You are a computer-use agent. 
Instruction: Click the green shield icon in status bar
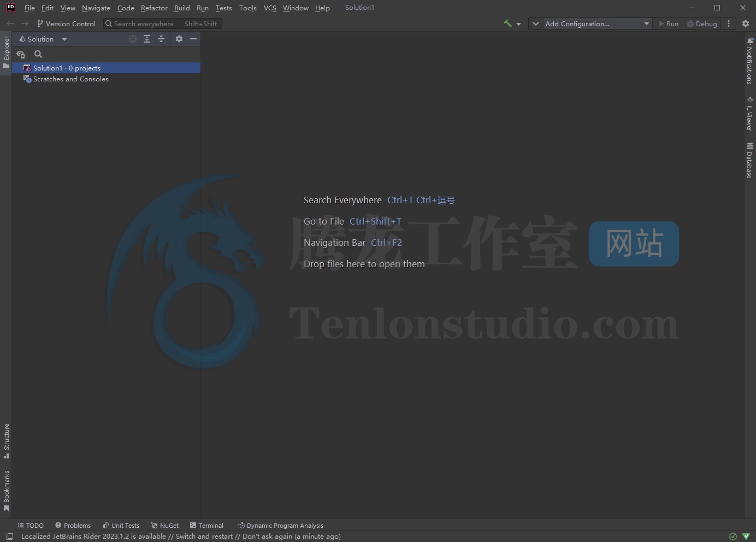click(746, 537)
